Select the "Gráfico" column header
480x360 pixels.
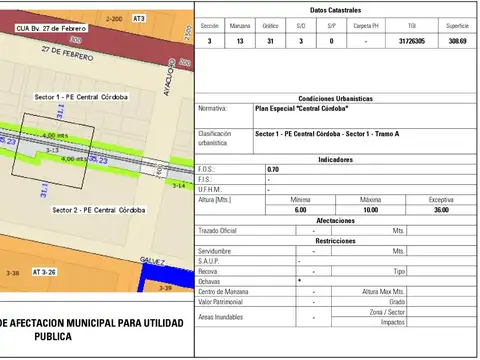coord(270,26)
